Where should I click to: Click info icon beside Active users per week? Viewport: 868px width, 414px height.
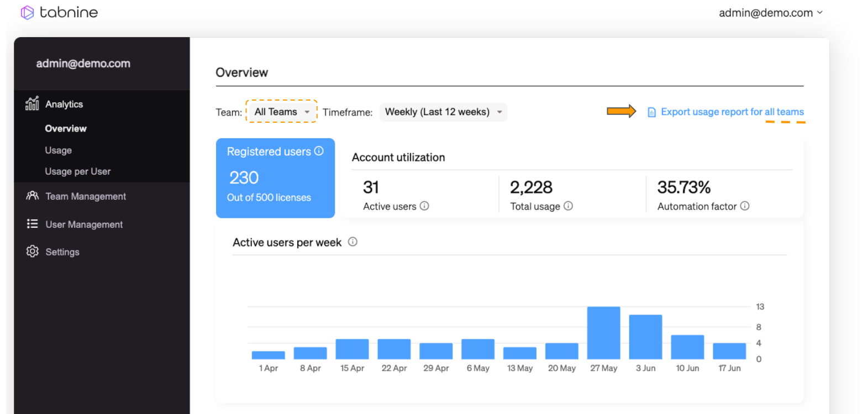click(x=353, y=242)
